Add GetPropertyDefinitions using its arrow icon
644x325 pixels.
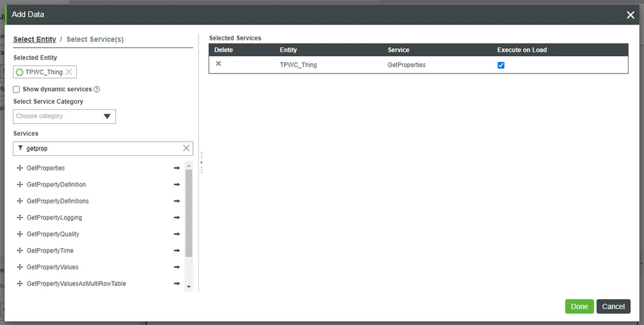coord(177,201)
